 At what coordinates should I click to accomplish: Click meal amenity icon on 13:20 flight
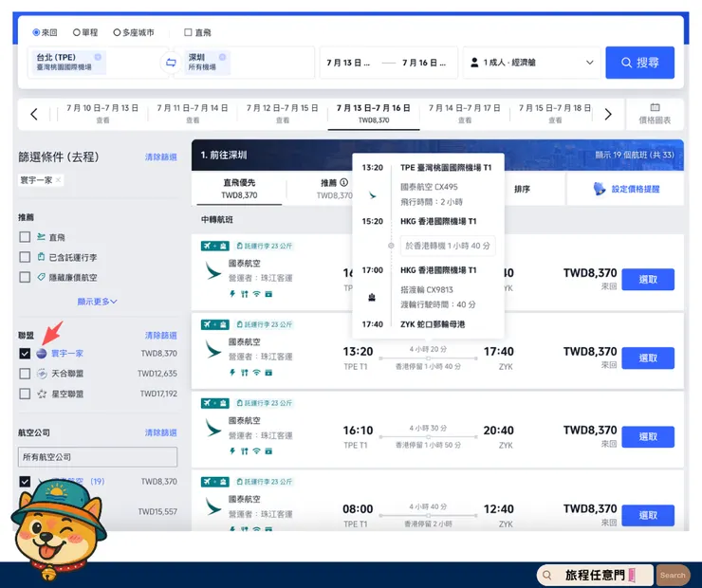(x=245, y=373)
